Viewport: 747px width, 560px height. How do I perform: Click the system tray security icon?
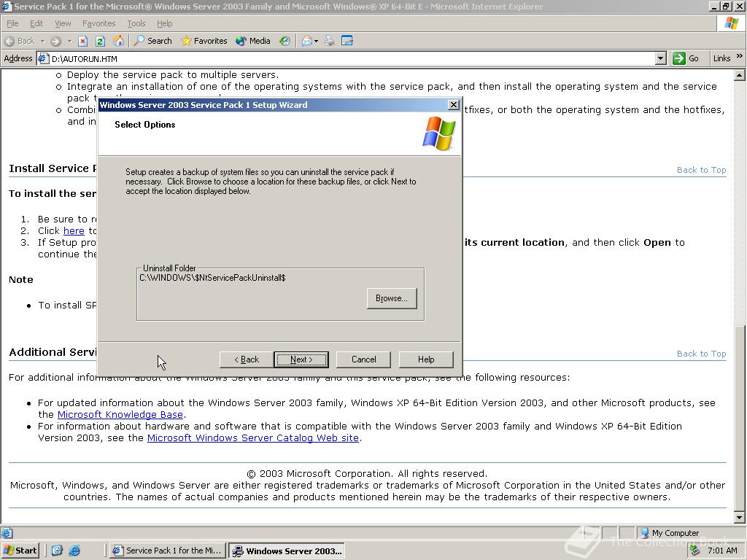(695, 551)
